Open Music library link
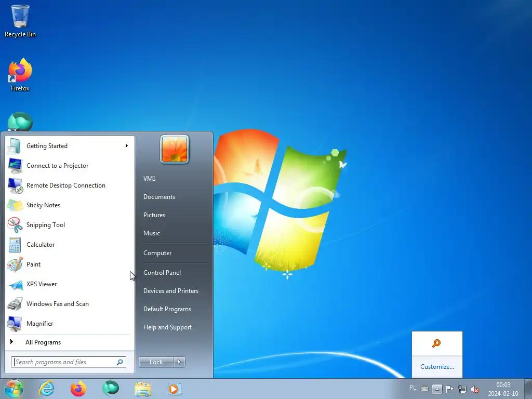 [151, 233]
